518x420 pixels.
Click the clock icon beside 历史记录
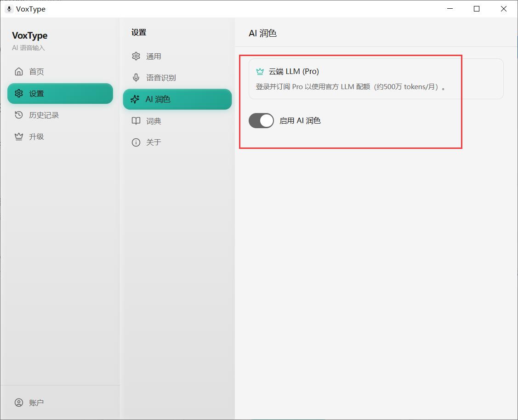(19, 115)
